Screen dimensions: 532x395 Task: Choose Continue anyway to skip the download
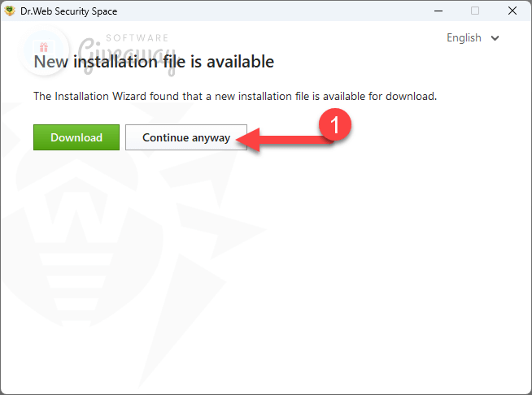186,137
